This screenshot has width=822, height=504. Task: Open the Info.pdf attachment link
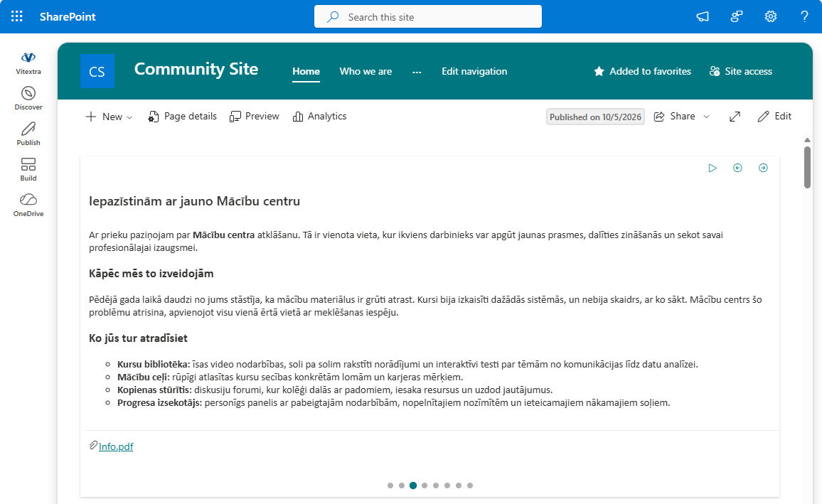116,446
